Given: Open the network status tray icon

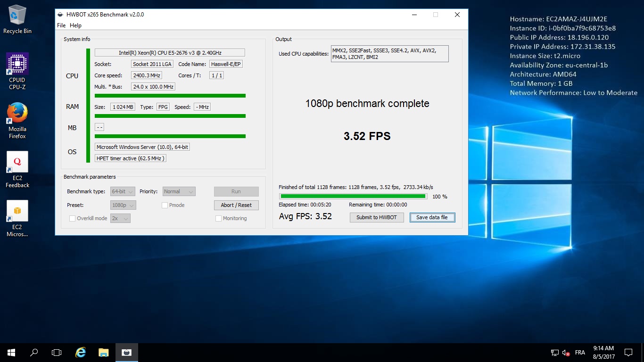Looking at the screenshot, I should tap(555, 353).
